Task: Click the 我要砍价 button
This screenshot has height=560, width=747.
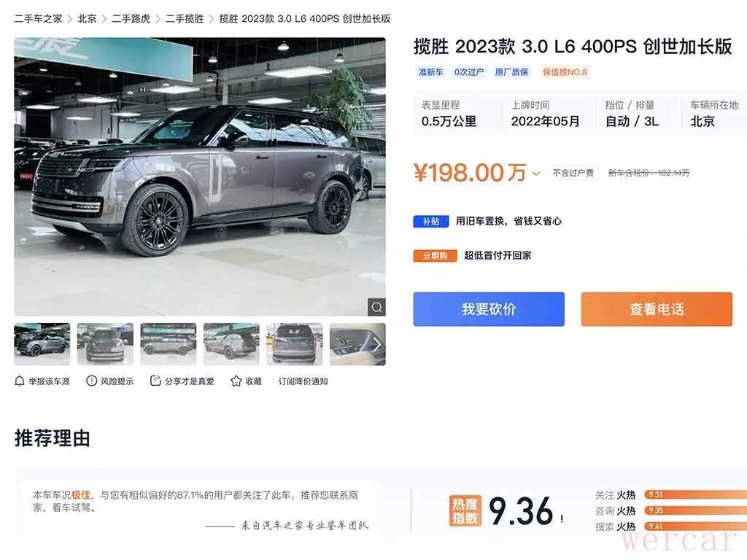Action: click(489, 309)
